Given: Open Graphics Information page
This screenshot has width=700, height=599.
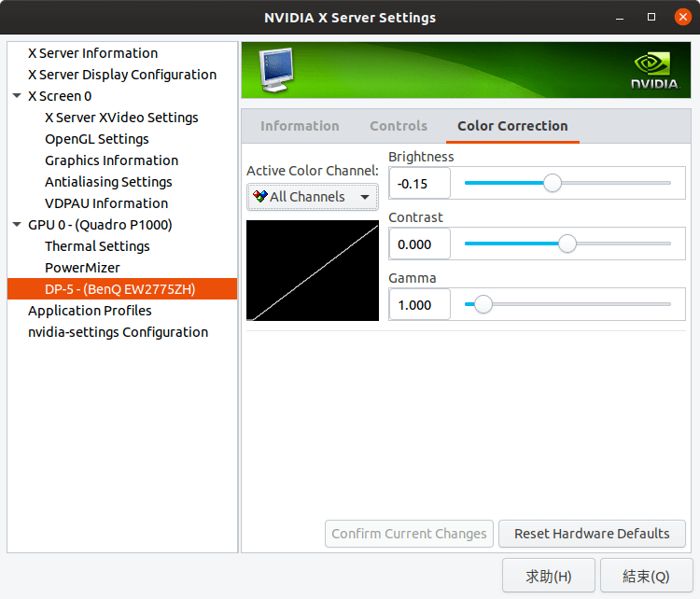Looking at the screenshot, I should (112, 160).
